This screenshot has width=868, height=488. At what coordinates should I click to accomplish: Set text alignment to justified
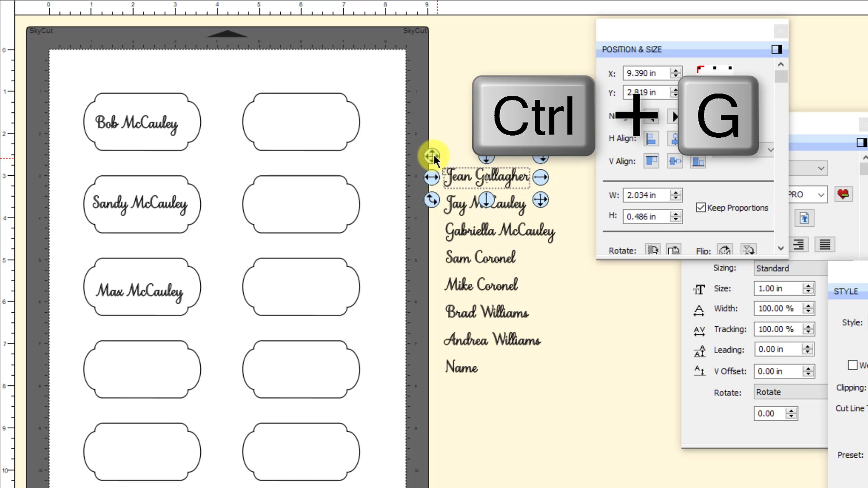click(825, 245)
